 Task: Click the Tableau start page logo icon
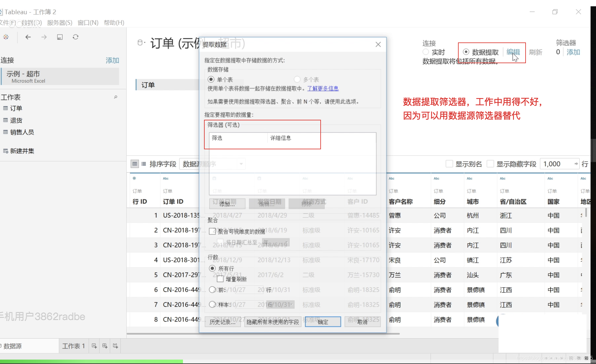click(6, 37)
